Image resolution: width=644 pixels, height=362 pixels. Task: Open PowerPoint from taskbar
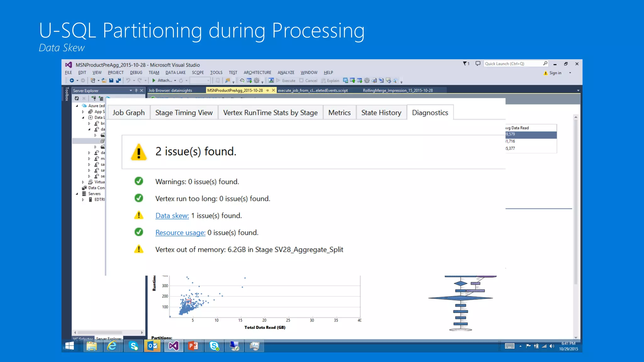coord(193,346)
